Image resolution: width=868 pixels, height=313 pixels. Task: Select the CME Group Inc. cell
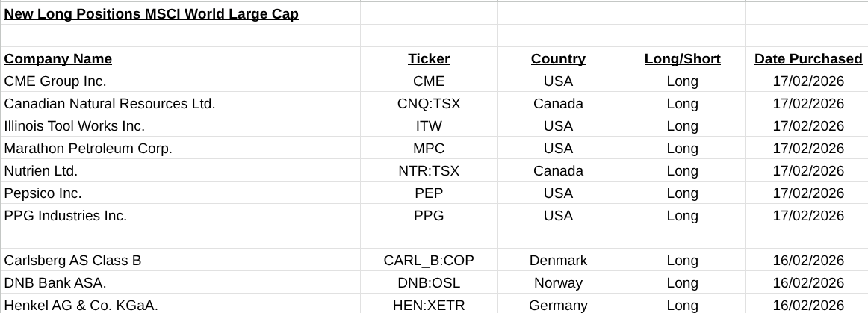coord(55,81)
